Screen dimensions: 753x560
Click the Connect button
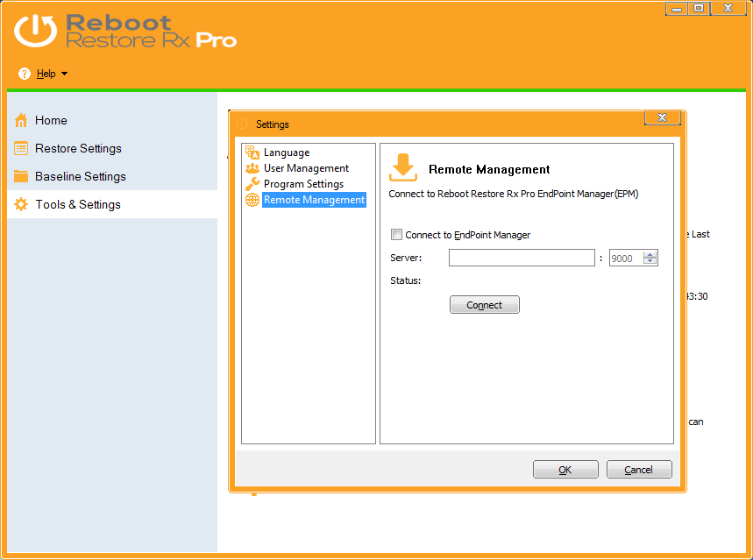tap(484, 304)
